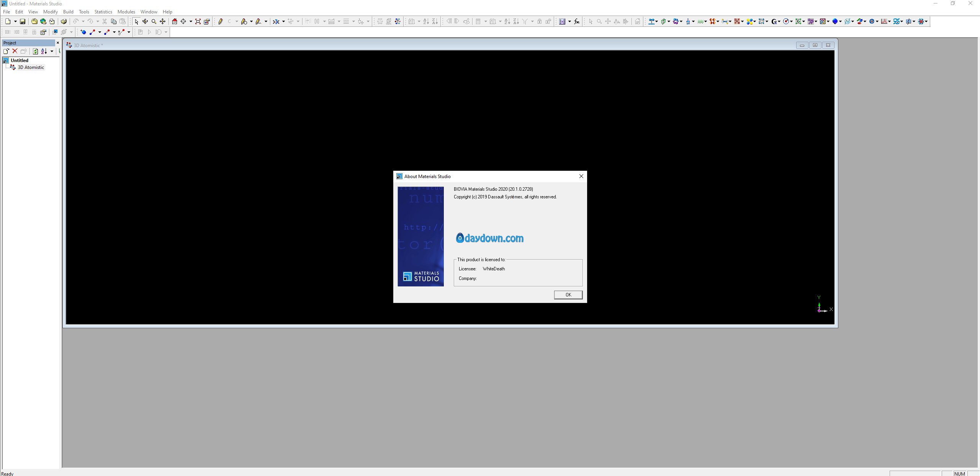This screenshot has width=980, height=476.
Task: Maximize the 3D Atomistic document window
Action: (815, 45)
